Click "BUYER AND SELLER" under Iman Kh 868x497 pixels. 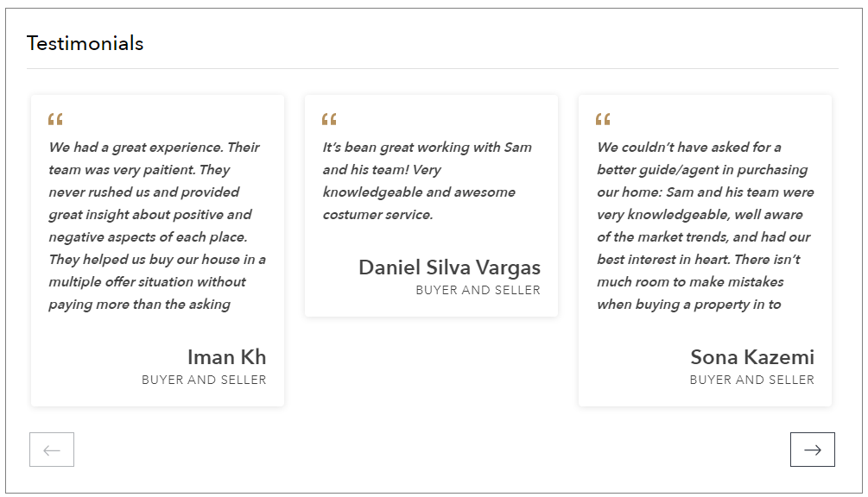point(204,380)
